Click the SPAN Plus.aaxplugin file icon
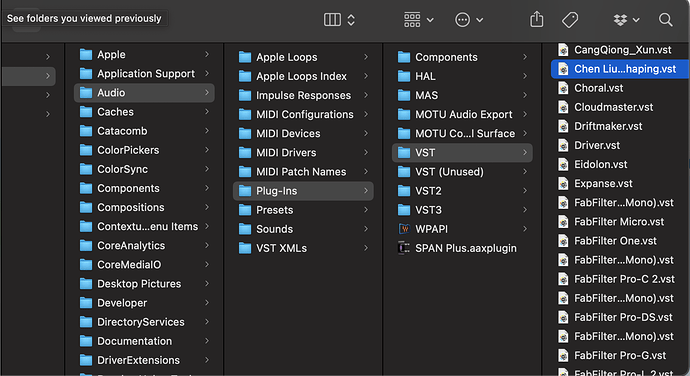Viewport: 690px width, 376px height. [404, 248]
